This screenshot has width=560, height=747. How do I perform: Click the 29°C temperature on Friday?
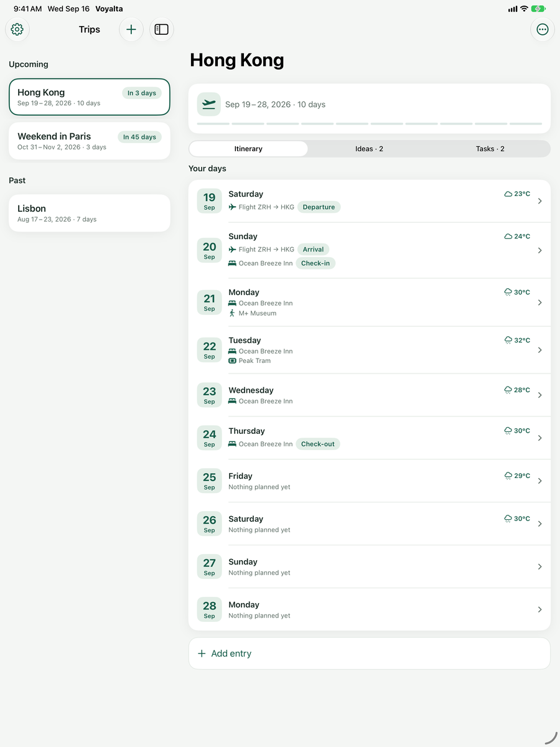click(522, 476)
